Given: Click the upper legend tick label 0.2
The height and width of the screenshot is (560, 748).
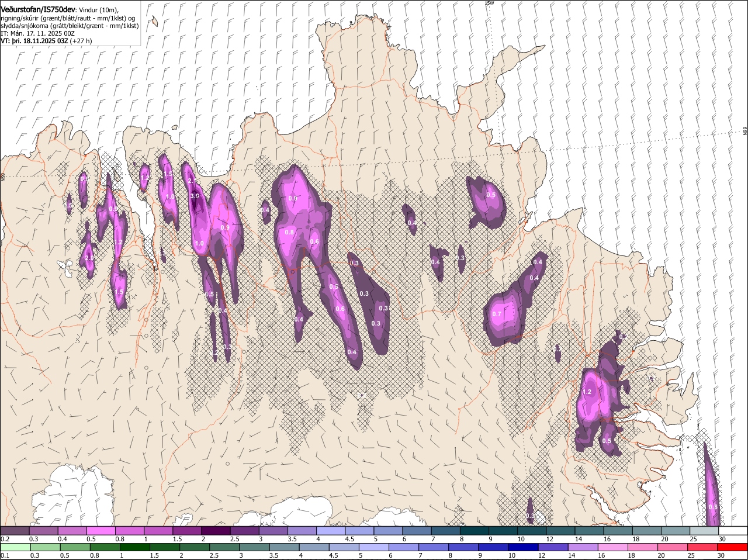Looking at the screenshot, I should tap(5, 538).
